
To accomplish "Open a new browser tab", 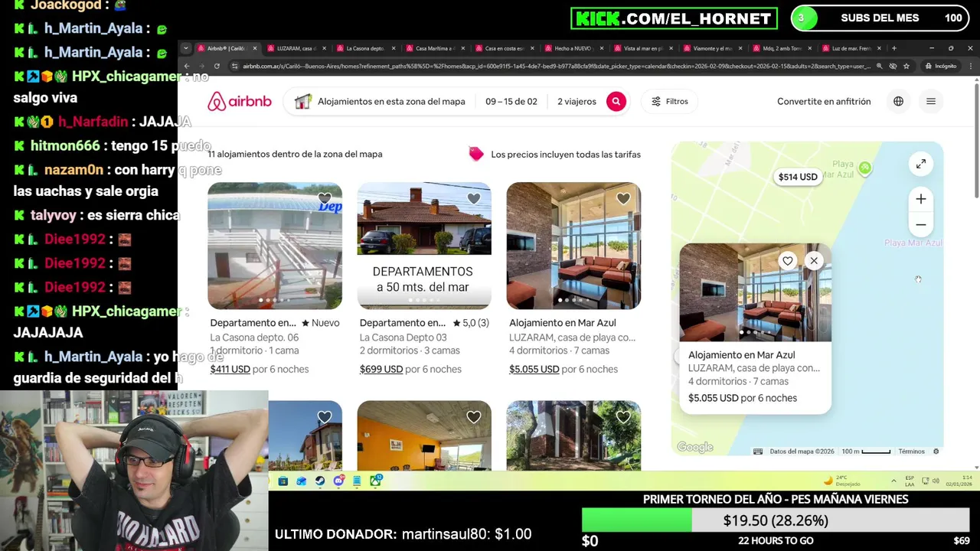I will tap(893, 48).
